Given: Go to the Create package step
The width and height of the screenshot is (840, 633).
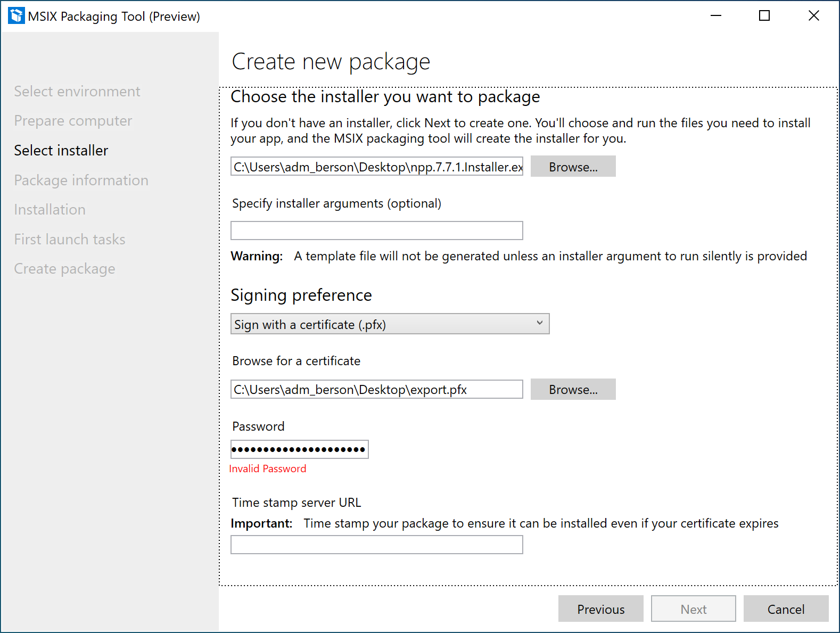Looking at the screenshot, I should (x=64, y=268).
